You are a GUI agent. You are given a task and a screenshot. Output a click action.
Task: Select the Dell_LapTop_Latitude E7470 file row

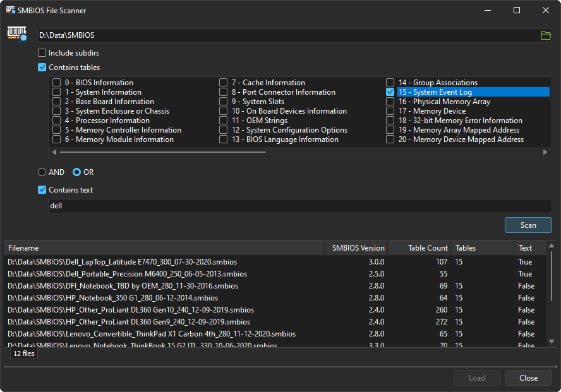275,262
